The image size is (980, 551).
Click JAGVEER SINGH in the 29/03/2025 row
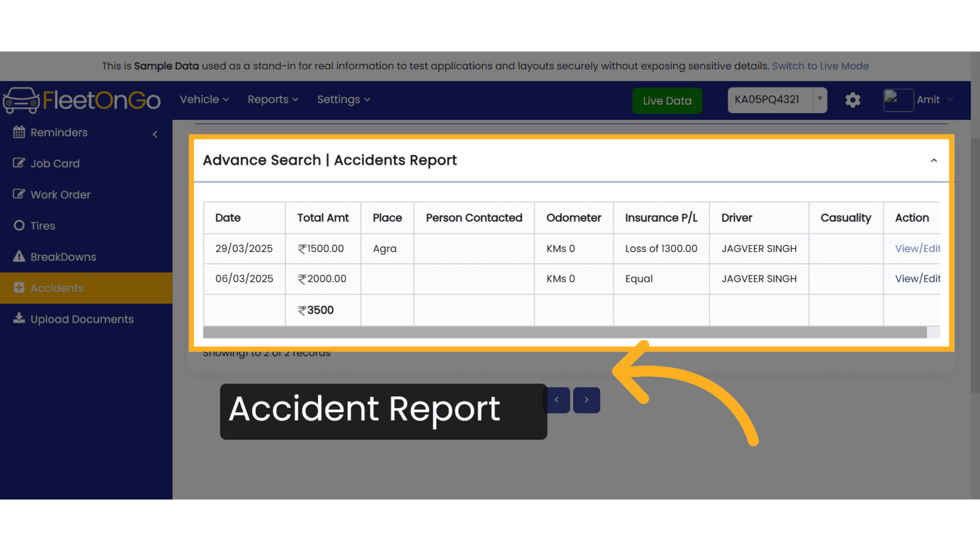(x=759, y=249)
